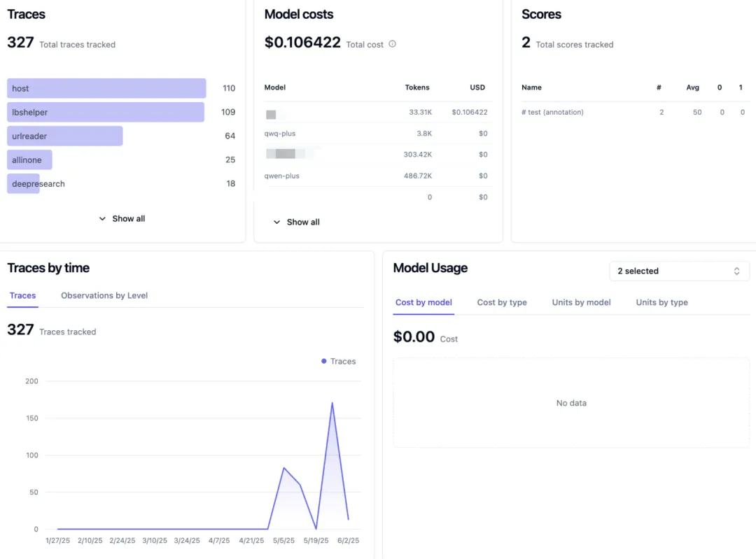The width and height of the screenshot is (756, 559).
Task: Expand Show all under Model costs
Action: click(x=296, y=222)
